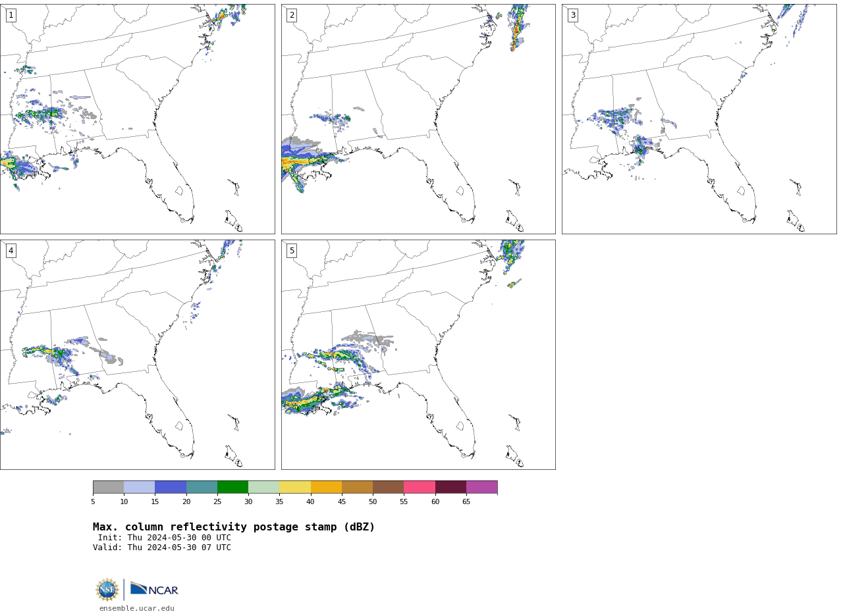Click the panel number 3 label
This screenshot has width=843, height=616.
coord(572,15)
